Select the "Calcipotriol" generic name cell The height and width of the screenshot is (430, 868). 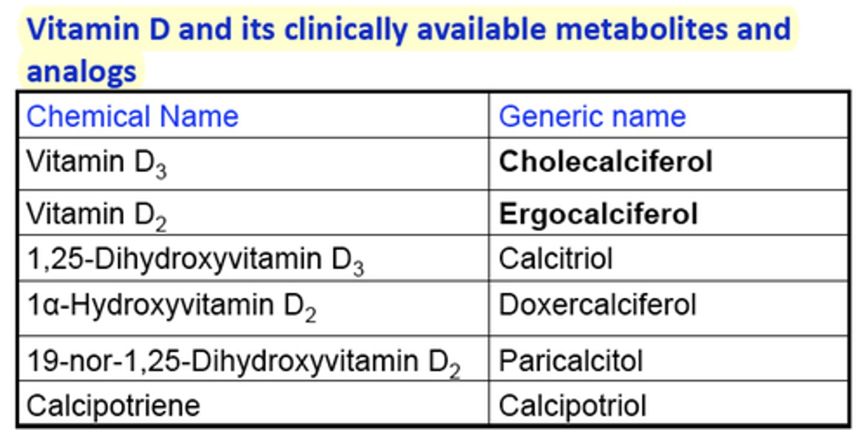click(572, 405)
